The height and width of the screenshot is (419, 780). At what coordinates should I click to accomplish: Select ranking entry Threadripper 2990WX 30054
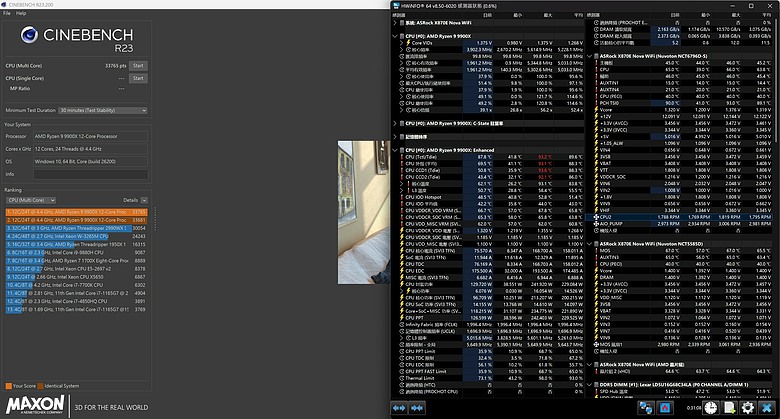coord(76,228)
